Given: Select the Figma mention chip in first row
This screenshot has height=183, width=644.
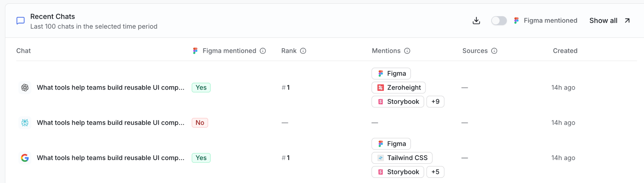Looking at the screenshot, I should [x=391, y=74].
